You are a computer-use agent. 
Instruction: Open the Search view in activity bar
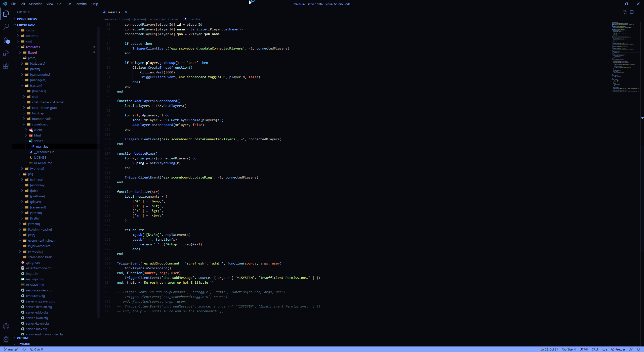point(6,26)
